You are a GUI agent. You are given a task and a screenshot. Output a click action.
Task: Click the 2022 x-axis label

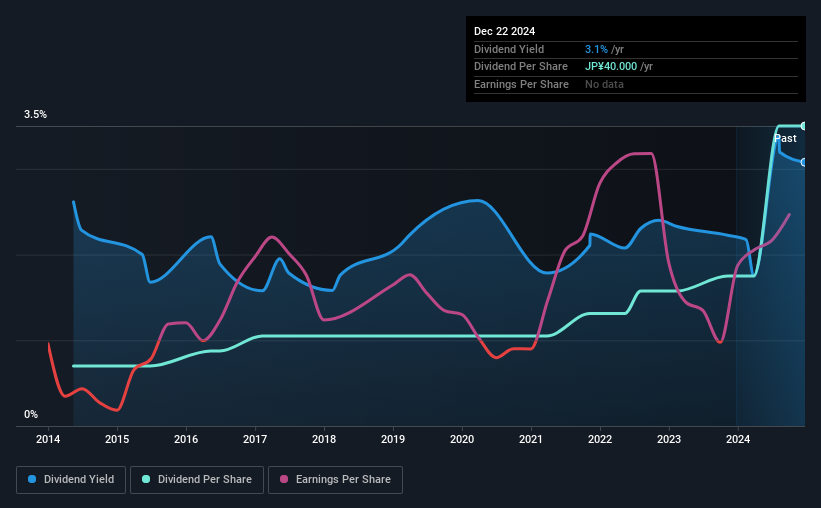[x=600, y=439]
